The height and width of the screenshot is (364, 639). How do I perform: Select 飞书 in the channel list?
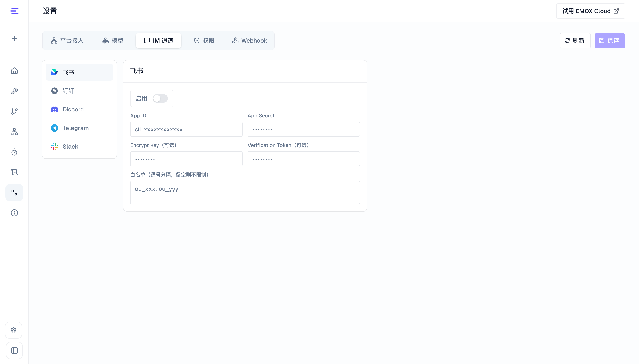pyautogui.click(x=79, y=72)
